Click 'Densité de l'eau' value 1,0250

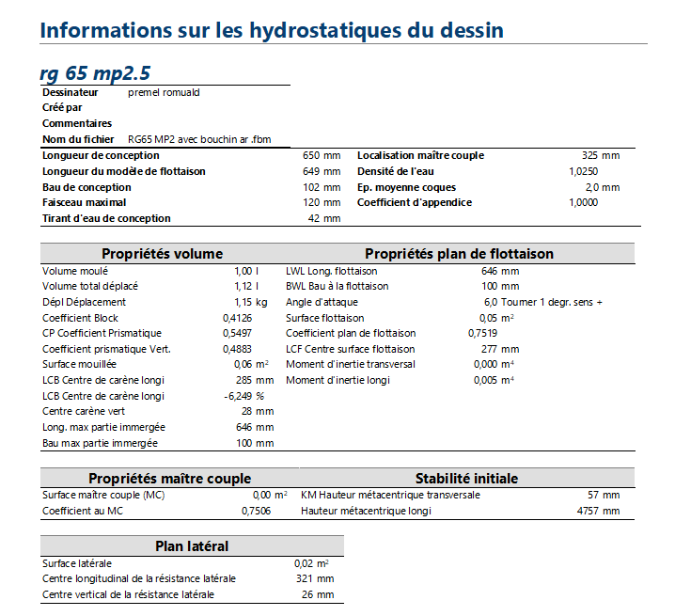tap(583, 171)
